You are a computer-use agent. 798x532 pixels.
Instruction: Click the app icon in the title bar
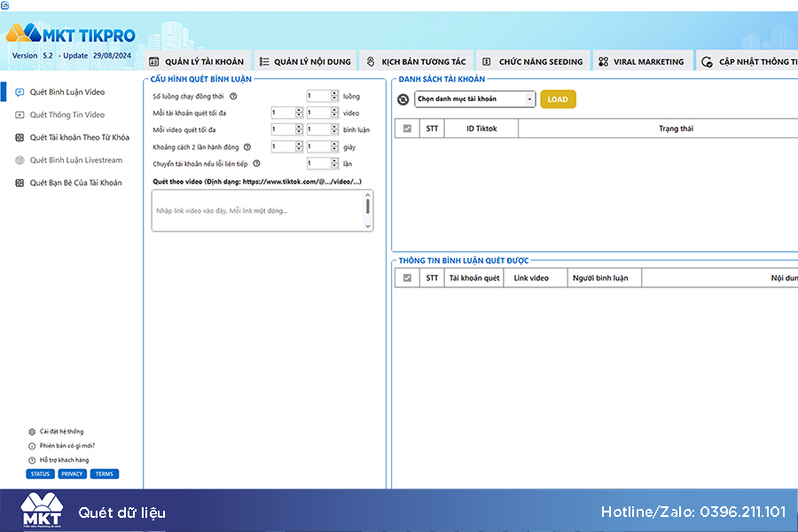[5, 5]
